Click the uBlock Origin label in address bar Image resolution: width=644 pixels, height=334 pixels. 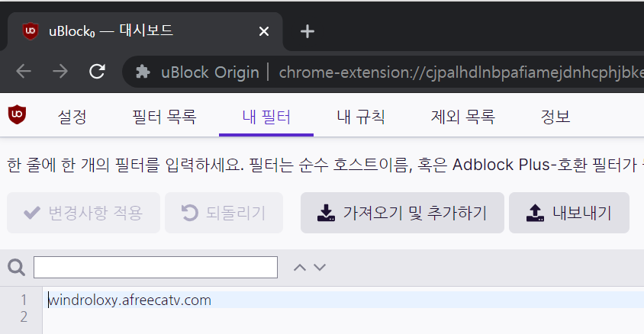[x=210, y=72]
